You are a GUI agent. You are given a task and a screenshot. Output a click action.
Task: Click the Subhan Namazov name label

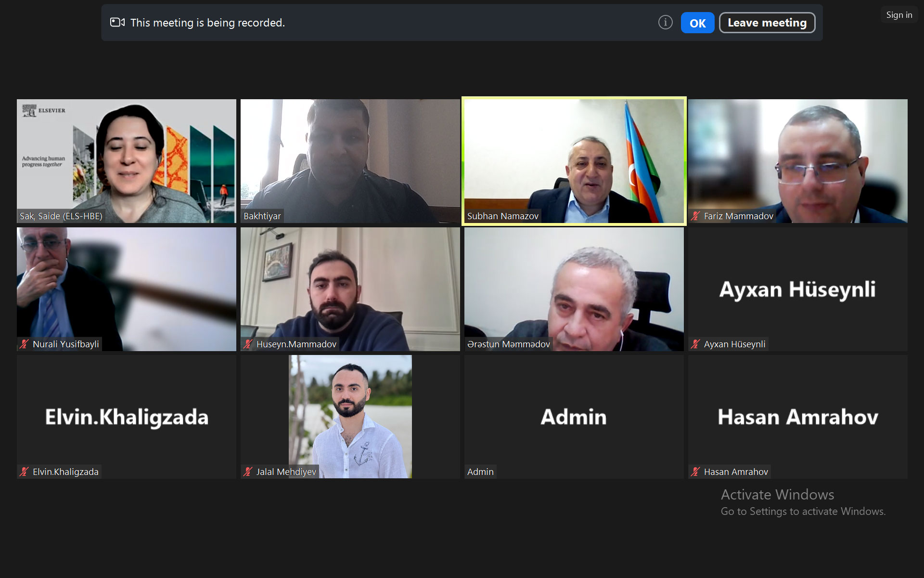pos(502,216)
